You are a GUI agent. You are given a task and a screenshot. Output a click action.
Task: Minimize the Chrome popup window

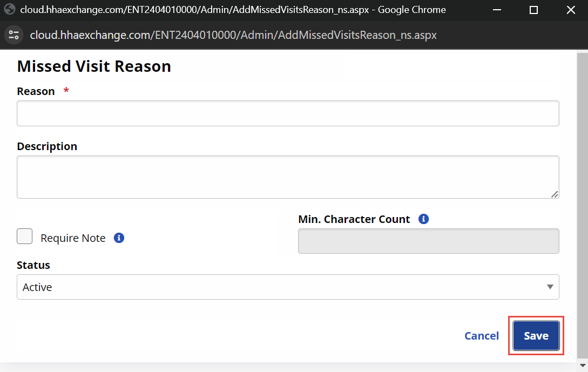click(496, 10)
